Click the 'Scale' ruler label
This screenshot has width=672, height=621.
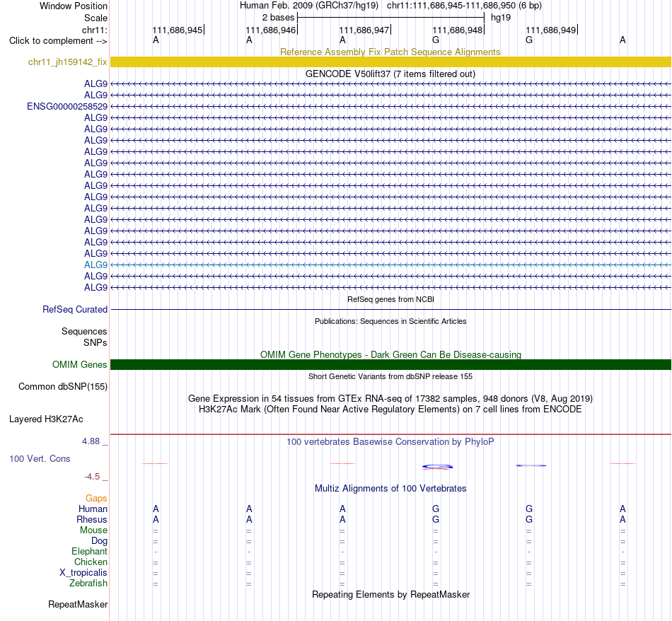[x=95, y=18]
